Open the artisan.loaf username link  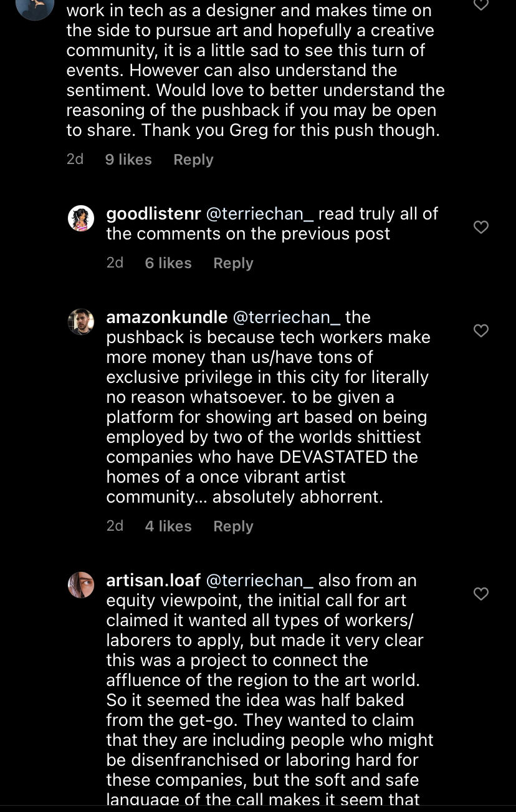(153, 581)
